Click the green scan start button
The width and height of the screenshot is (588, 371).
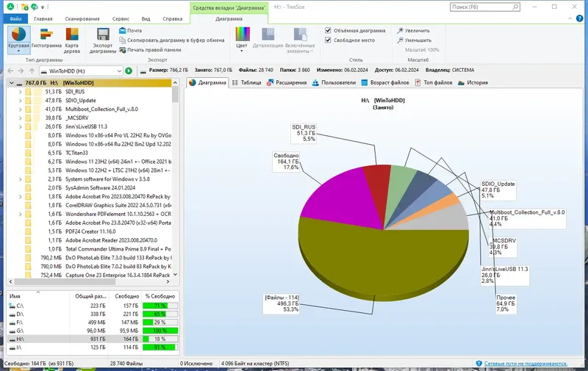(129, 71)
